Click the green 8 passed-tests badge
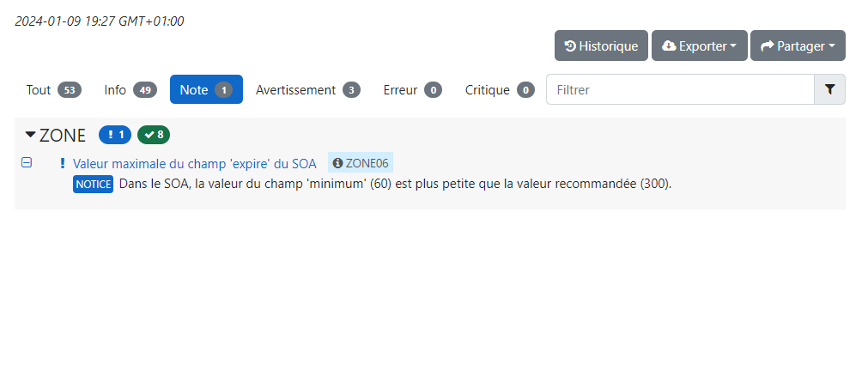Image resolution: width=868 pixels, height=370 pixels. [154, 135]
